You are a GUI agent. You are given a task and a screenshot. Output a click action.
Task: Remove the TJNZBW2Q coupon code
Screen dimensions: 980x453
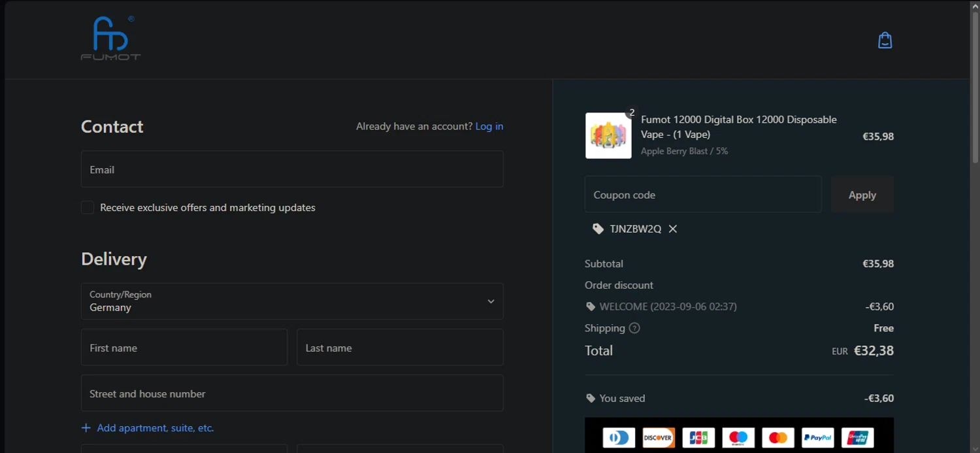673,229
